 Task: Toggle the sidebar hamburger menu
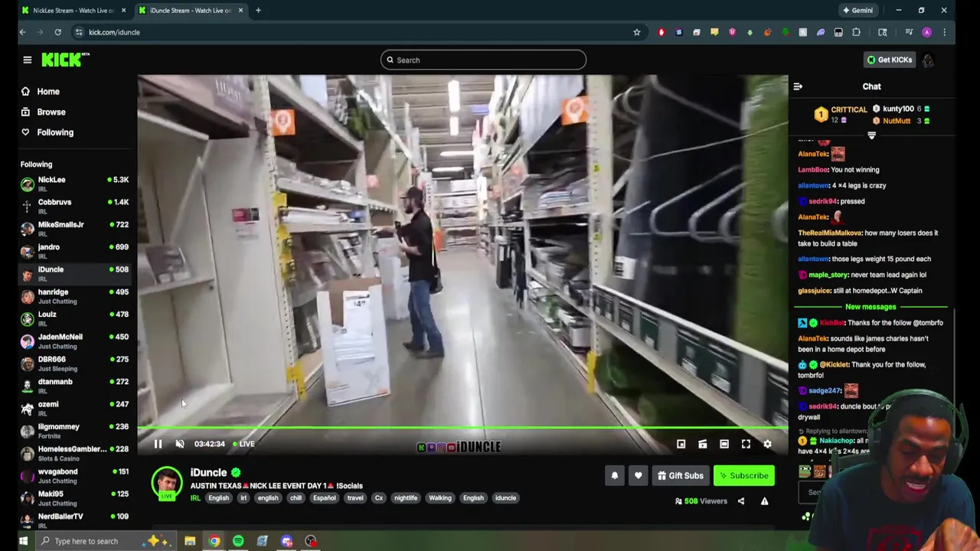(x=27, y=60)
